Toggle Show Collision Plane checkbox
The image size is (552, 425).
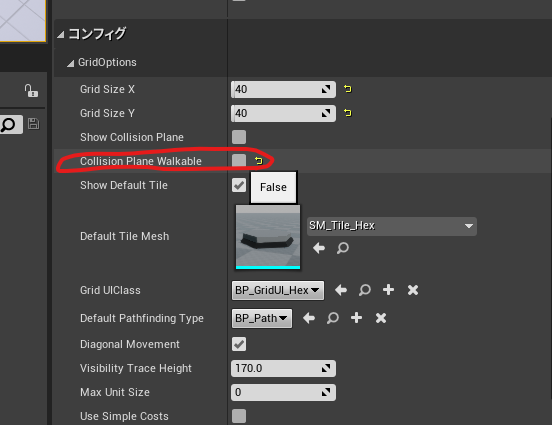[x=239, y=137]
